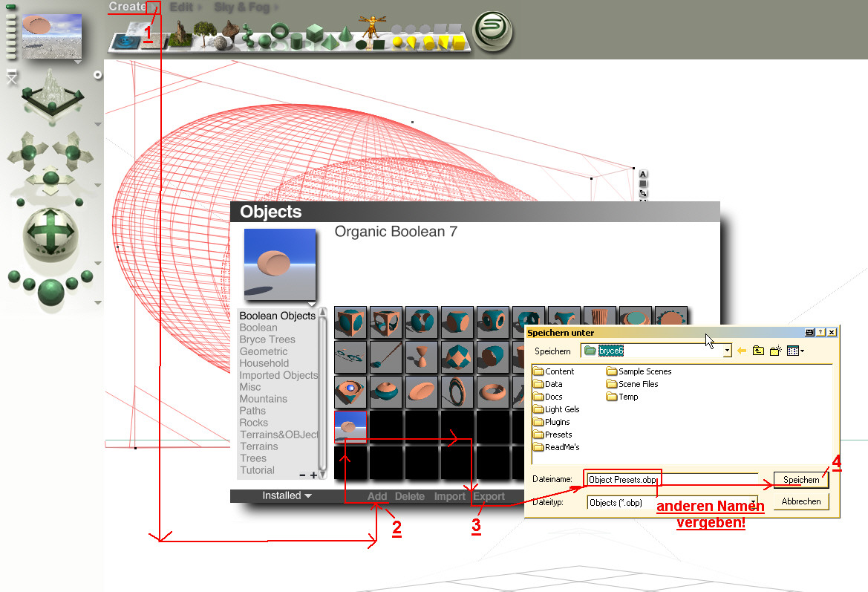Create a ground plane object
This screenshot has width=868, height=592.
click(x=154, y=40)
